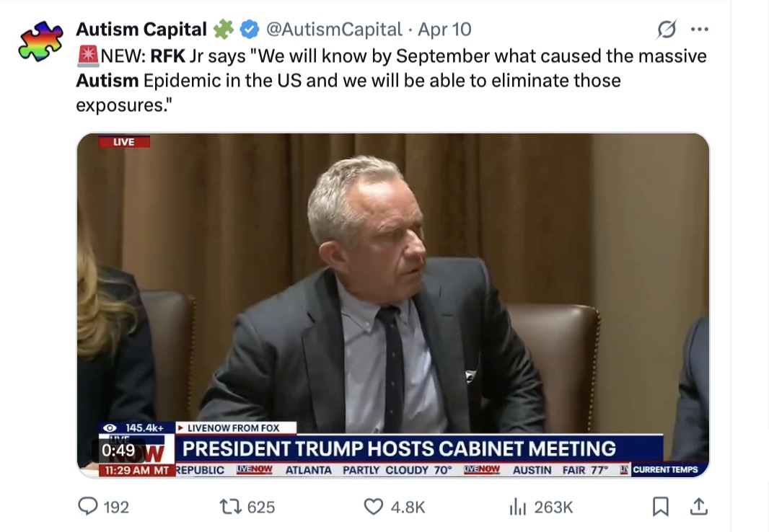The image size is (769, 532).
Task: Click the Apr 10 timestamp
Action: 444,30
